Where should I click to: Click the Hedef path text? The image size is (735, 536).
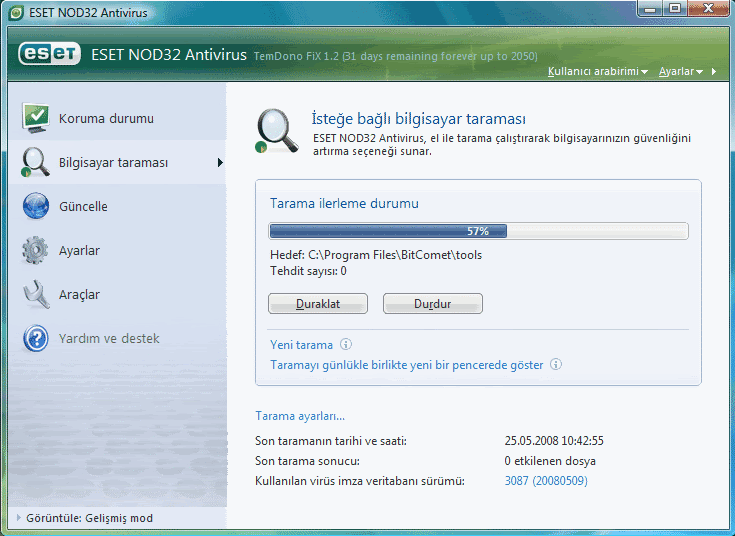click(376, 255)
